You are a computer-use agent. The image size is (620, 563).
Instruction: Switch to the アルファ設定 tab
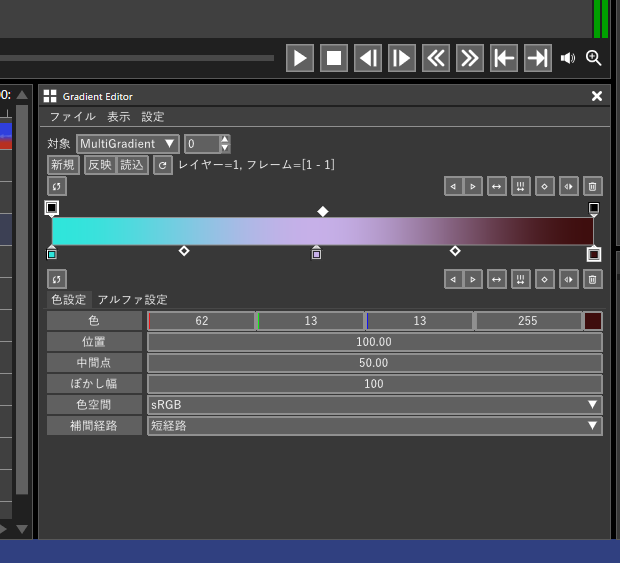click(x=132, y=299)
